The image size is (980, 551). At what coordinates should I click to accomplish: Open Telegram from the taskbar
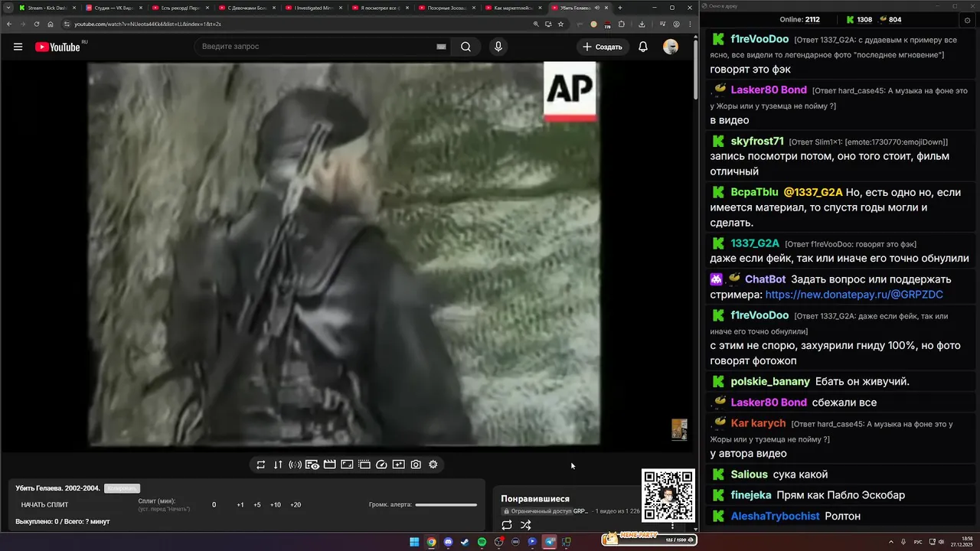coord(549,542)
